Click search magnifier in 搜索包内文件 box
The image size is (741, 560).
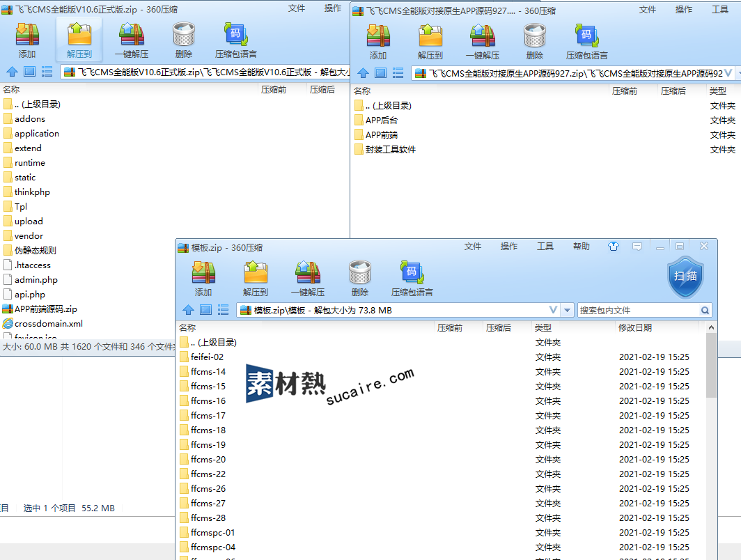(705, 311)
